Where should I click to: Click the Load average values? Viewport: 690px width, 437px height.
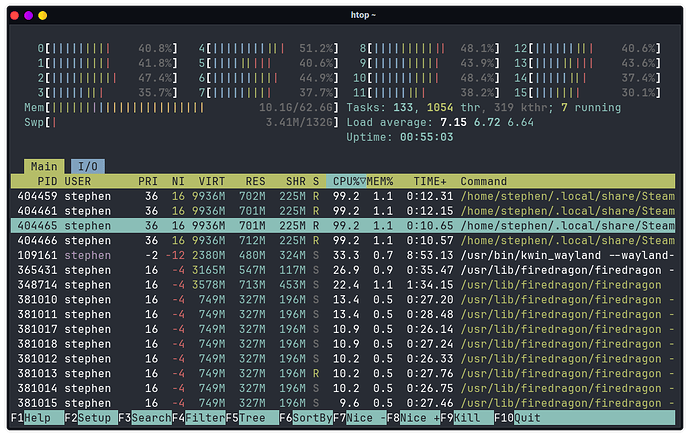pos(487,122)
